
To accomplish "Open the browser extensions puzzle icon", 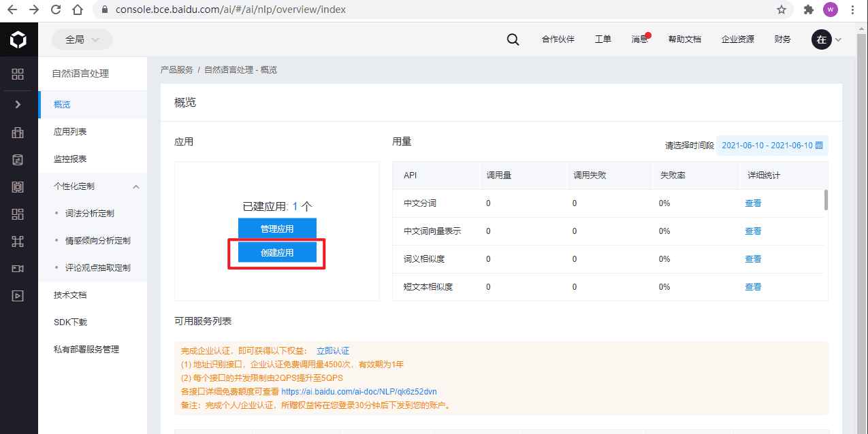I will 809,10.
